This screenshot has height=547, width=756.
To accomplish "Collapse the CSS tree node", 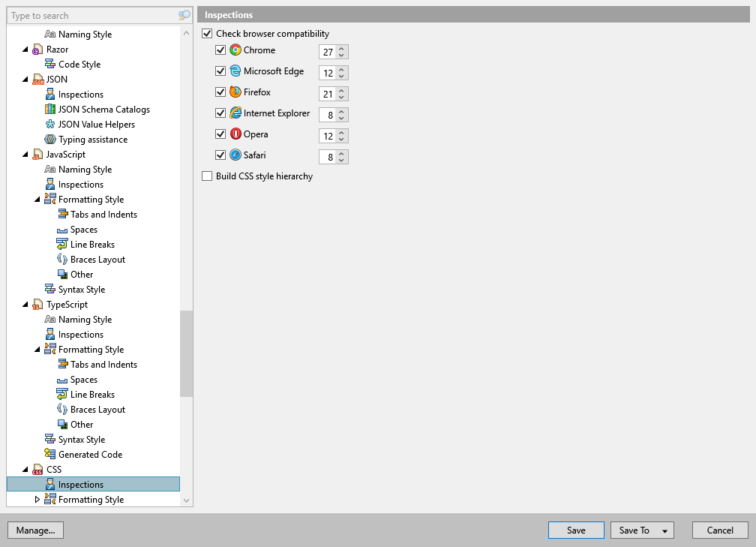I will 25,470.
